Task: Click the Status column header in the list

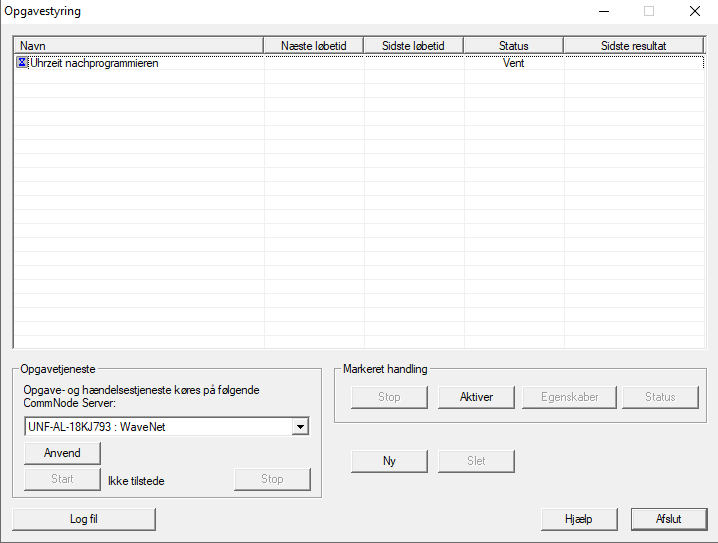Action: coord(513,46)
